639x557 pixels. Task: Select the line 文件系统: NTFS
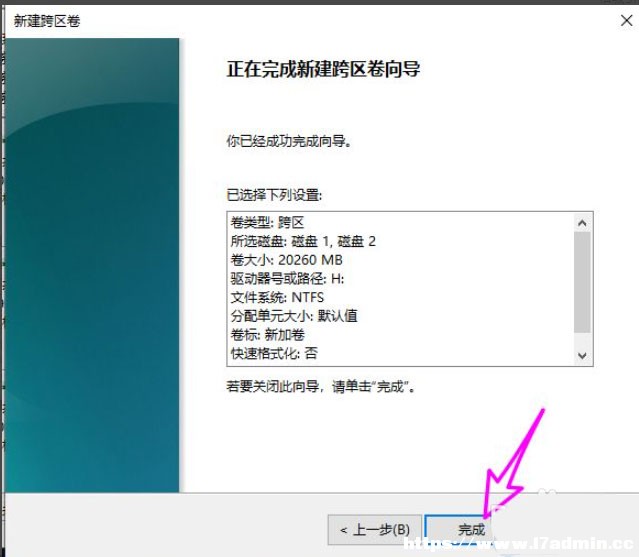click(277, 297)
